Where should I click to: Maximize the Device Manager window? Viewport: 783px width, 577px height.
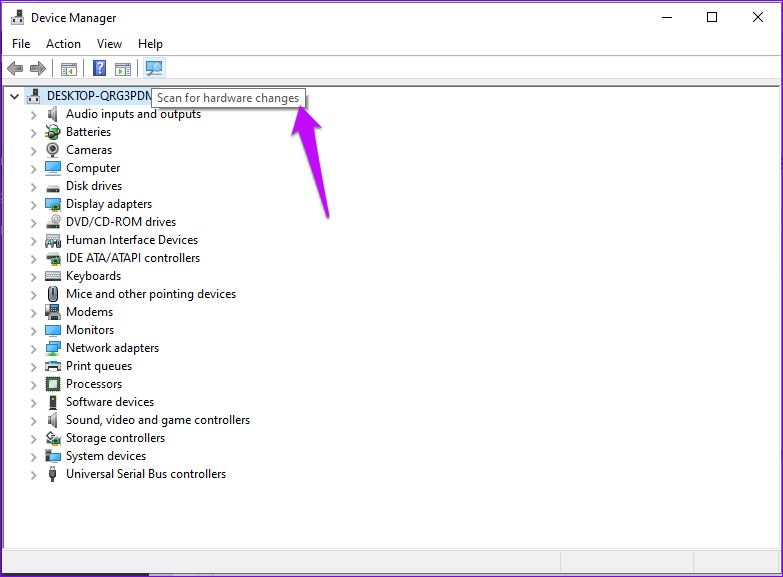point(712,17)
